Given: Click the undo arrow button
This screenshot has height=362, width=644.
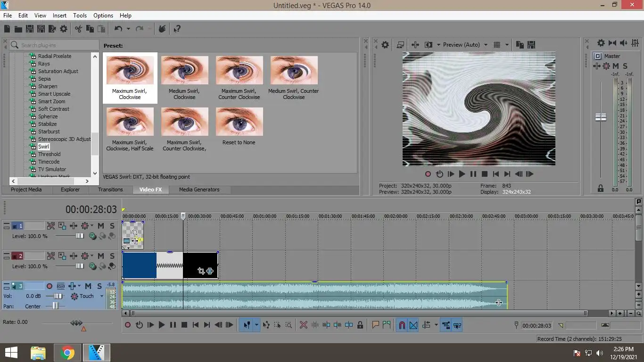Looking at the screenshot, I should pyautogui.click(x=118, y=29).
